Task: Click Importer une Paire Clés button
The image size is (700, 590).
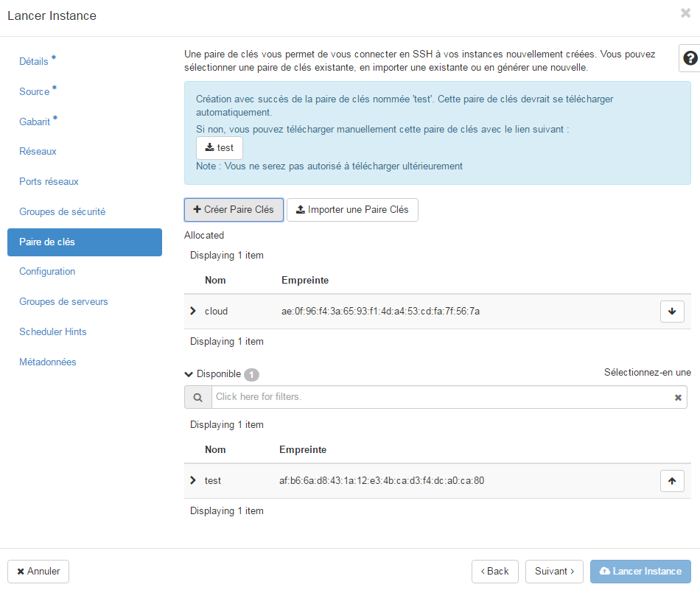Action: [x=352, y=210]
